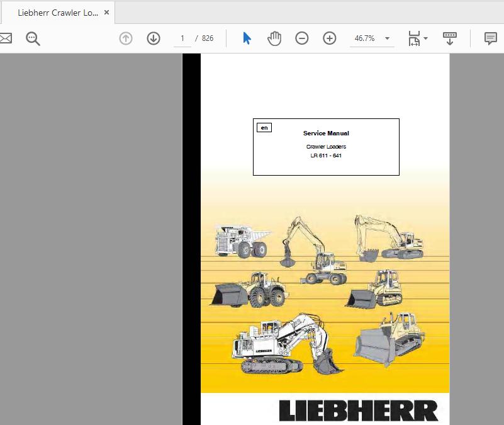Click the scrolling mode toolbar icon
The image size is (504, 425).
tap(450, 38)
